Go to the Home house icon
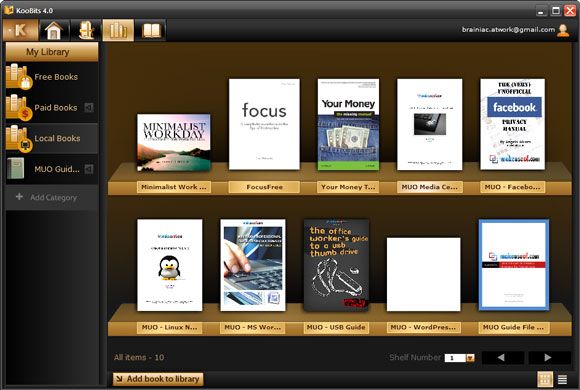Image resolution: width=580 pixels, height=390 pixels. pyautogui.click(x=53, y=30)
